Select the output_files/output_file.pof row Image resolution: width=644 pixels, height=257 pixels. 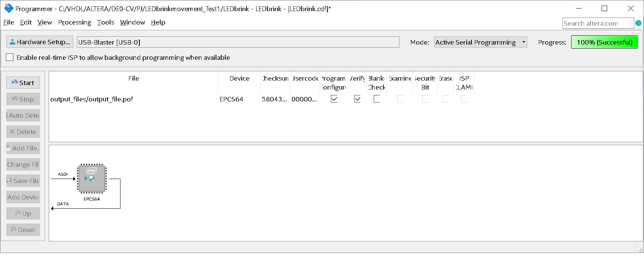262,99
